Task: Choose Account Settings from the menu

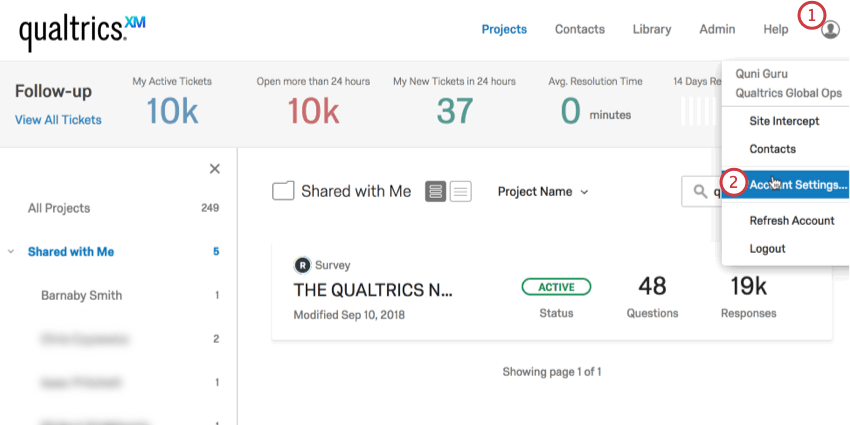Action: tap(784, 185)
